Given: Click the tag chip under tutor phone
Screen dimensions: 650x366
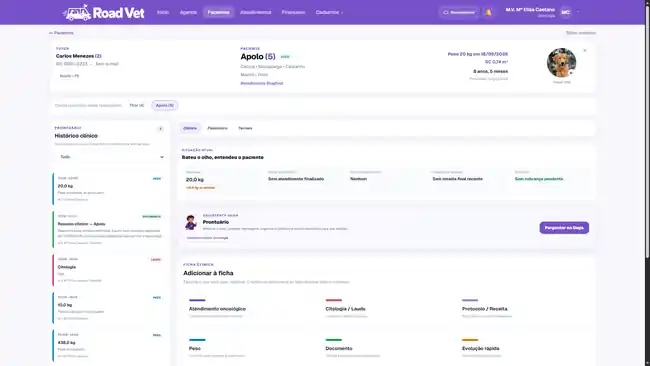Looking at the screenshot, I should click(x=69, y=76).
